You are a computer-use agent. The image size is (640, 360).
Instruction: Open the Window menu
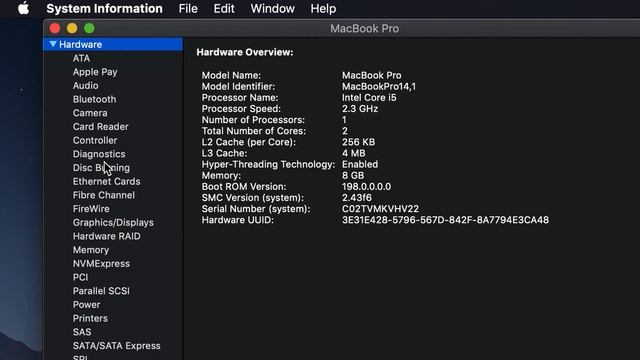(272, 9)
